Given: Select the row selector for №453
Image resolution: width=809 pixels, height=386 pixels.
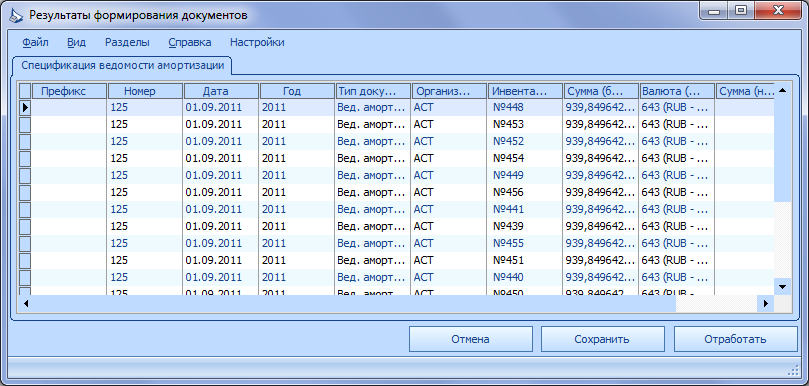Looking at the screenshot, I should [25, 124].
